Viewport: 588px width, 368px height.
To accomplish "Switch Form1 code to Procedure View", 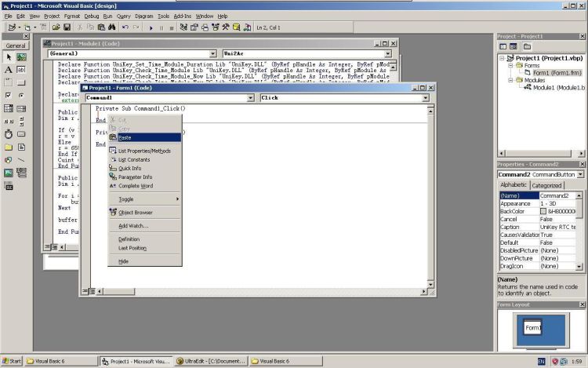I will 85,291.
